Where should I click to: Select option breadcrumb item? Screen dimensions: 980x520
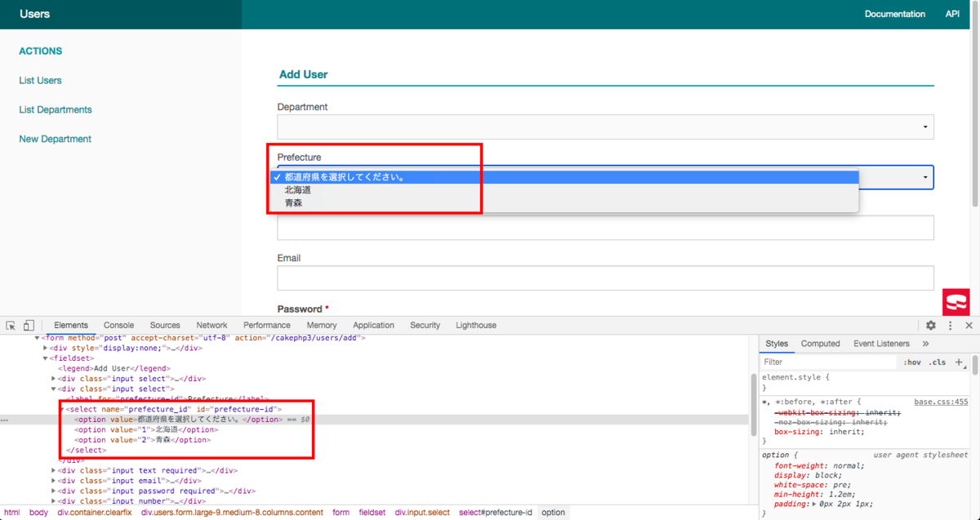[553, 513]
